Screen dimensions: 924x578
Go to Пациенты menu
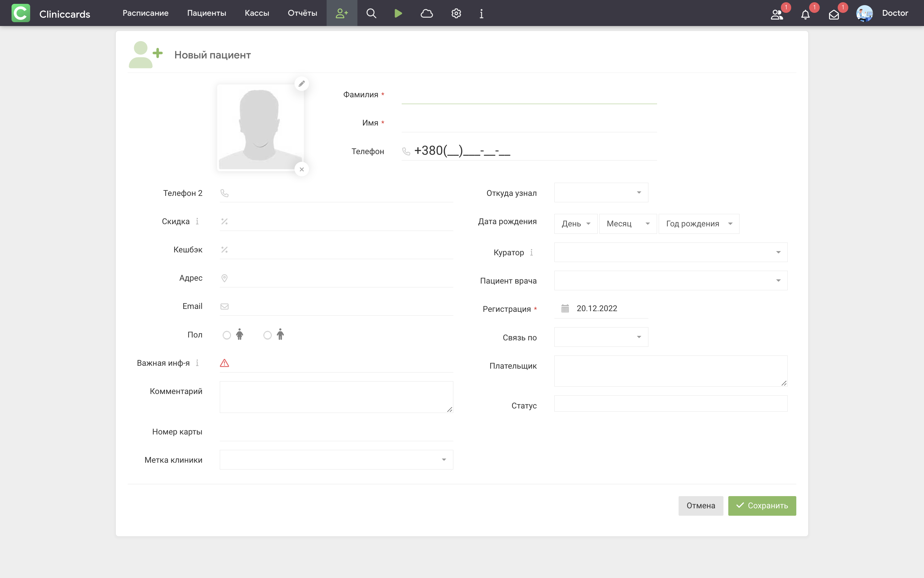207,13
